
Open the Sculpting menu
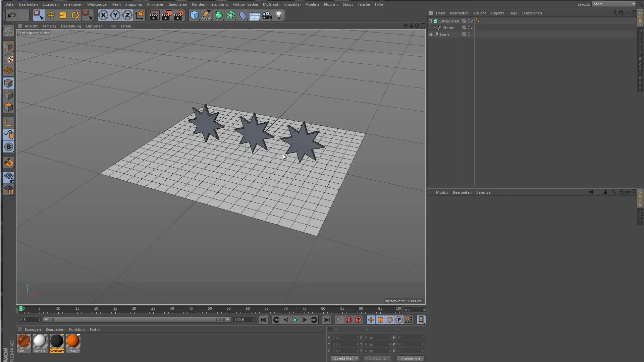coord(219,4)
